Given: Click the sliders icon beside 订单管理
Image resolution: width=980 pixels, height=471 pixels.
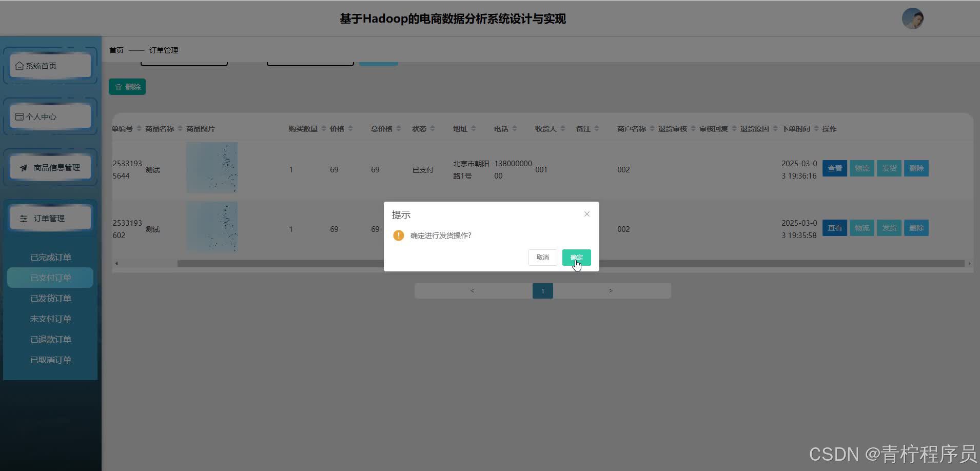Looking at the screenshot, I should pos(24,218).
